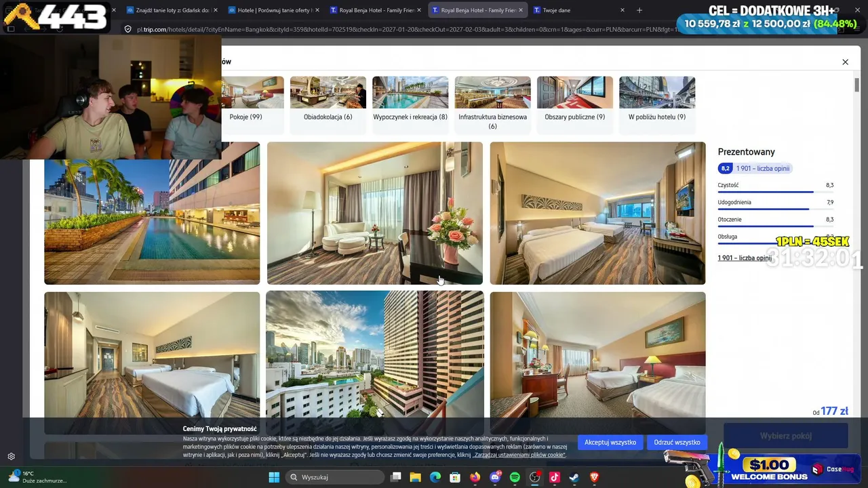This screenshot has height=488, width=868.
Task: Click the 'Otoczenie' rating label
Action: pos(730,220)
